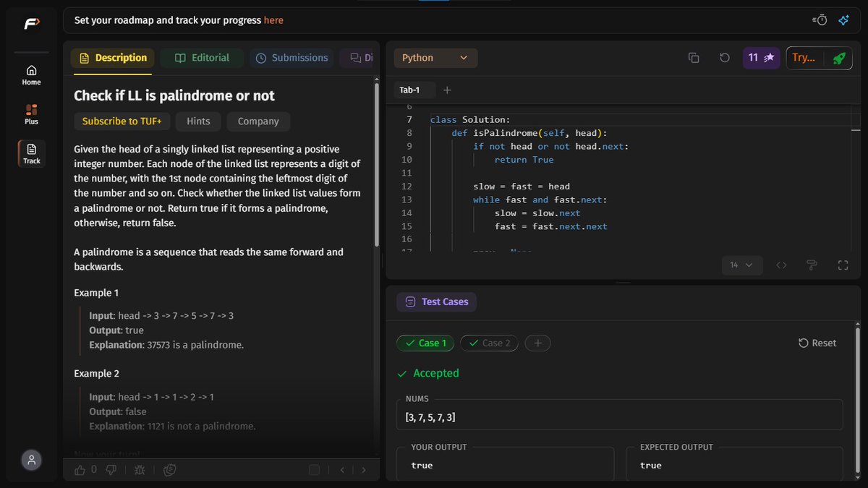Dislike the problem with thumbs down
868x488 pixels.
point(111,470)
